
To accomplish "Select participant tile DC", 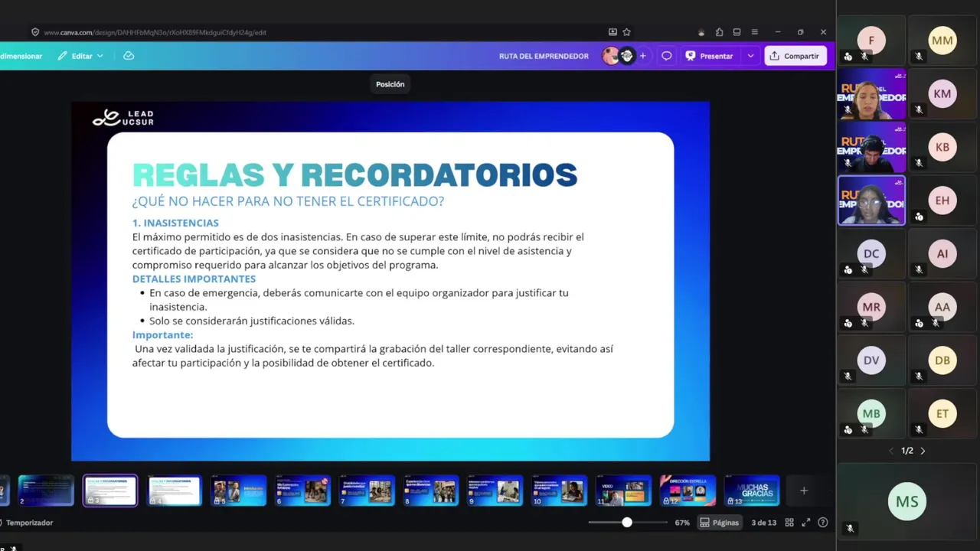I will pyautogui.click(x=871, y=254).
